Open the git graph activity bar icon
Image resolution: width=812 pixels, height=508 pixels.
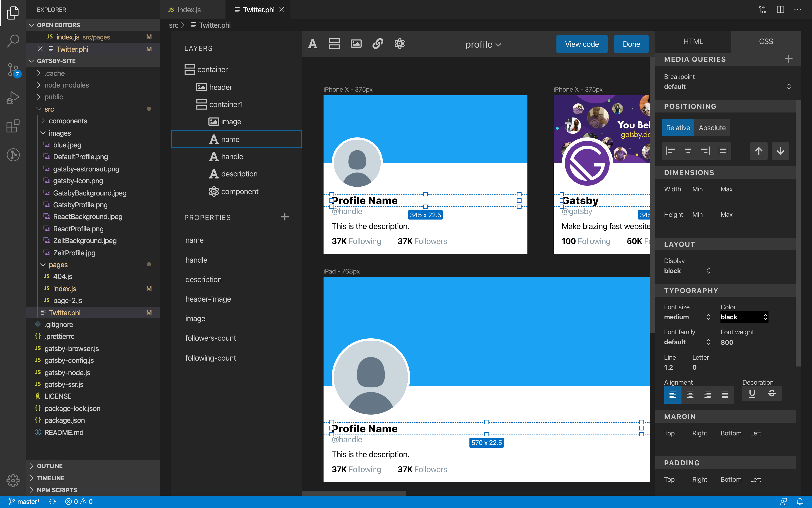[13, 154]
